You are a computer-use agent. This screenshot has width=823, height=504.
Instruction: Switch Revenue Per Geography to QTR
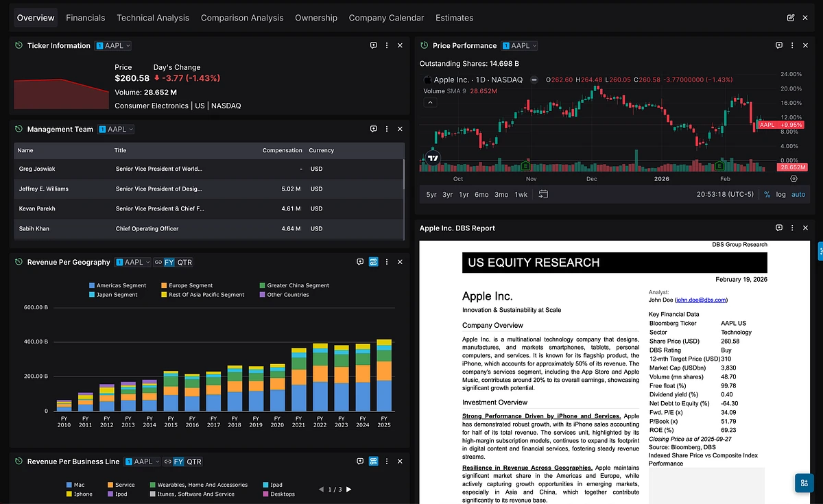tap(185, 262)
